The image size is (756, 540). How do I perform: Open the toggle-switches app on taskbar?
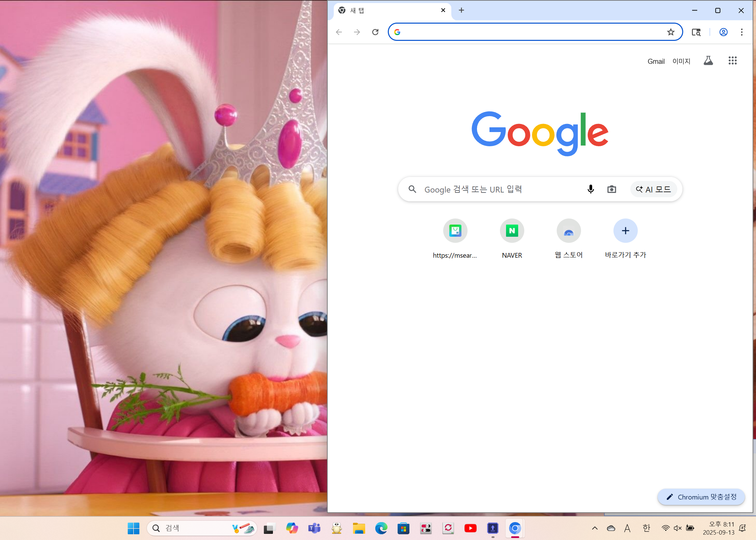tap(426, 528)
